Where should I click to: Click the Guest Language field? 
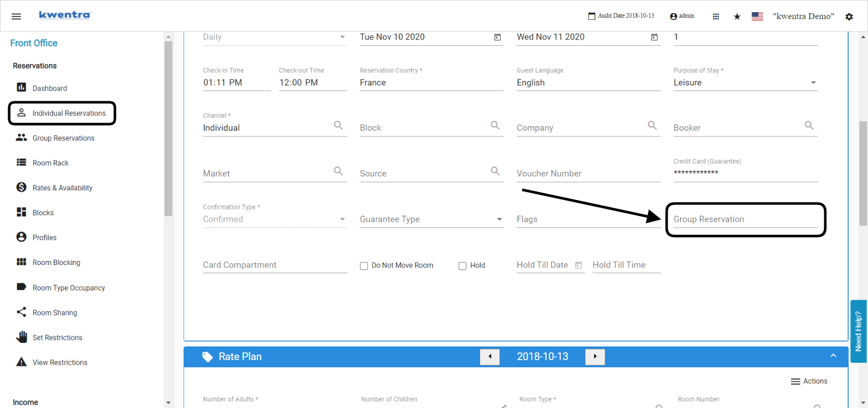589,82
